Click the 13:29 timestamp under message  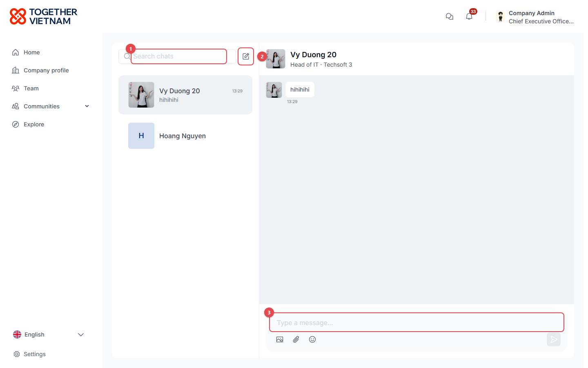click(x=292, y=101)
